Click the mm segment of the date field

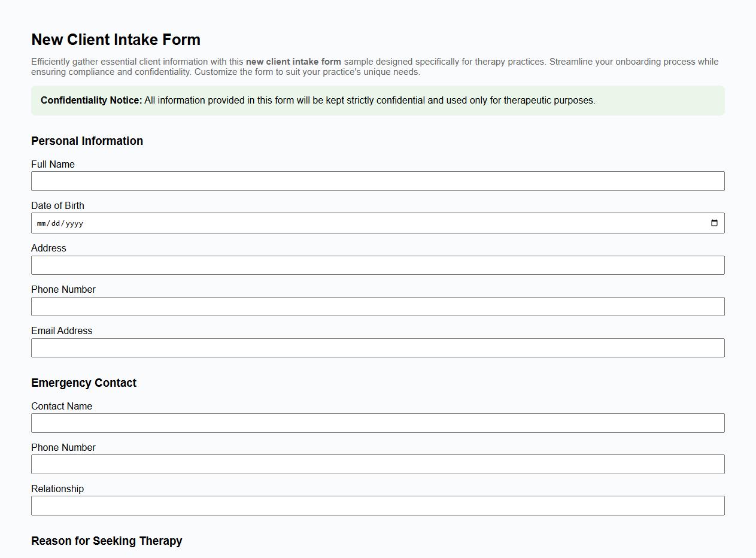click(x=41, y=223)
